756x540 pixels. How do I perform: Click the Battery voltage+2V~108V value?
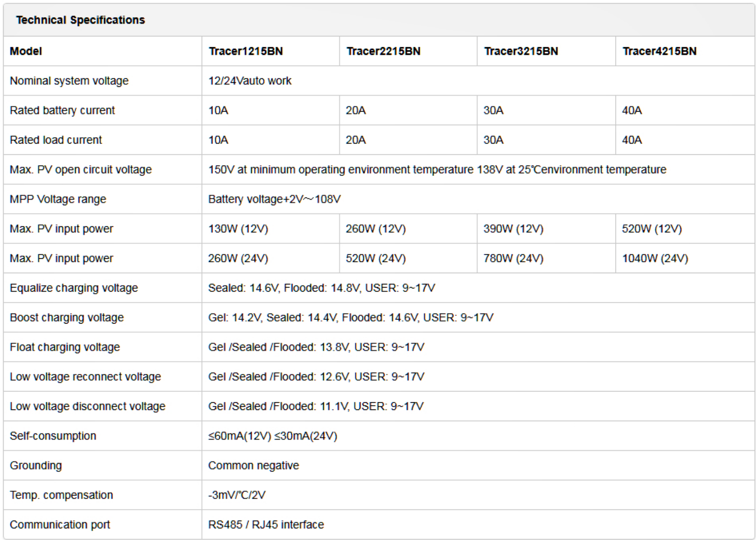(x=275, y=199)
